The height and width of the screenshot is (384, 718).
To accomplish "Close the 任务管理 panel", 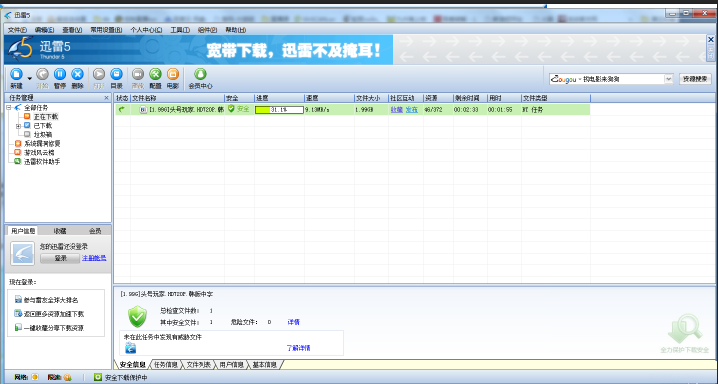I will point(107,97).
